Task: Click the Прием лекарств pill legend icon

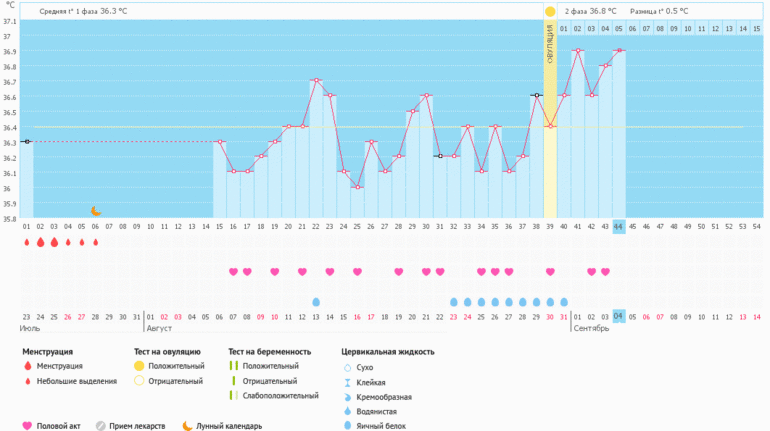Action: [x=100, y=426]
